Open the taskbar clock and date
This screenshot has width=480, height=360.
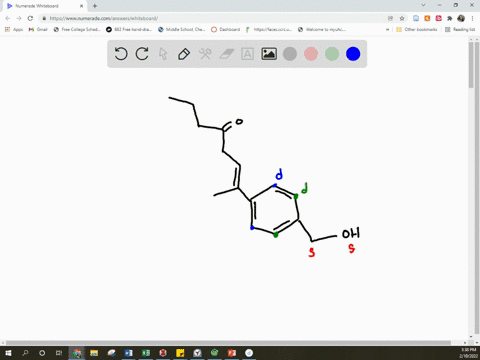tap(468, 353)
